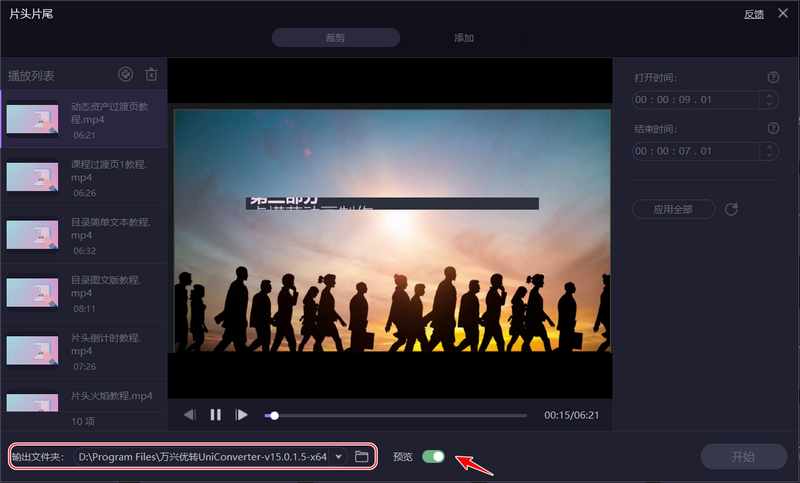The width and height of the screenshot is (800, 483).
Task: Switch to the 裁剪 tab
Action: pos(335,38)
